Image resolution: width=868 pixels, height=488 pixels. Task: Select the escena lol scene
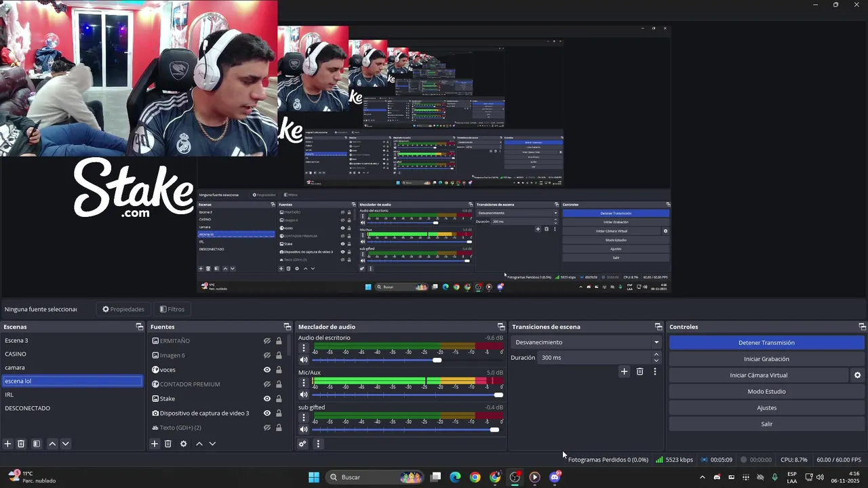(x=73, y=381)
